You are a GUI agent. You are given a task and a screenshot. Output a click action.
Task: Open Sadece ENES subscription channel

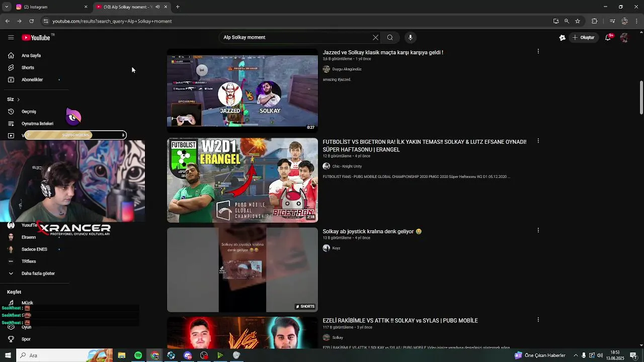(34, 249)
